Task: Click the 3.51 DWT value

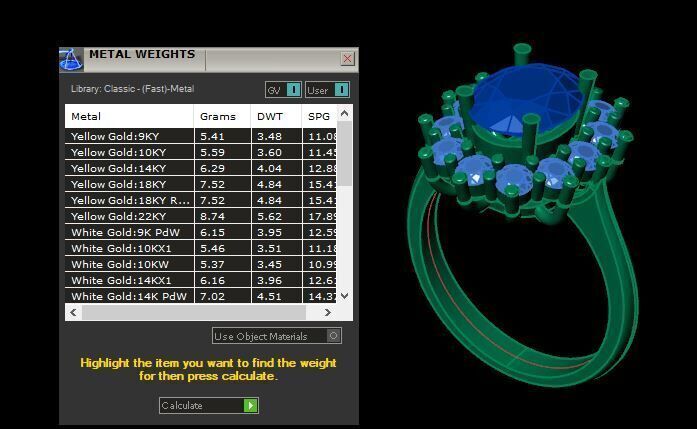Action: tap(269, 249)
